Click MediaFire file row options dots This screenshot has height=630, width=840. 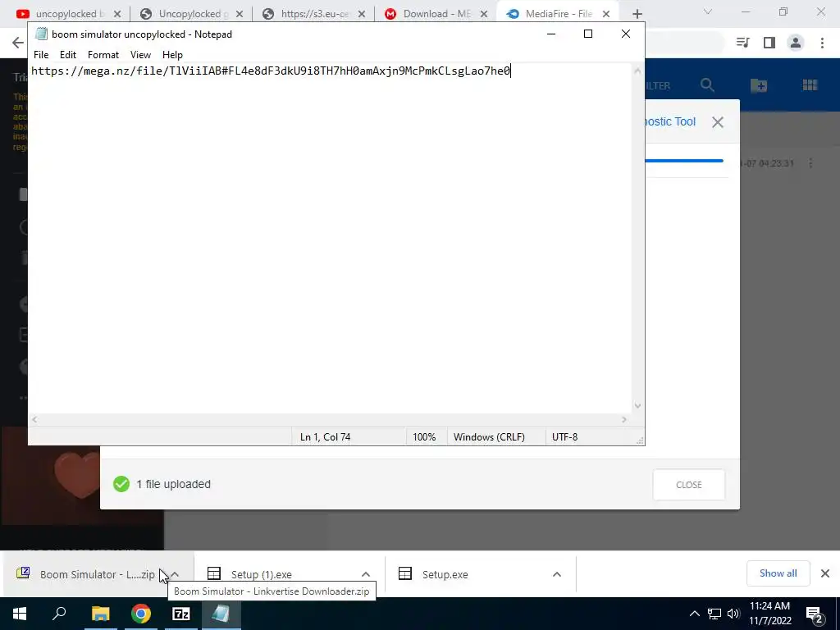pyautogui.click(x=810, y=163)
